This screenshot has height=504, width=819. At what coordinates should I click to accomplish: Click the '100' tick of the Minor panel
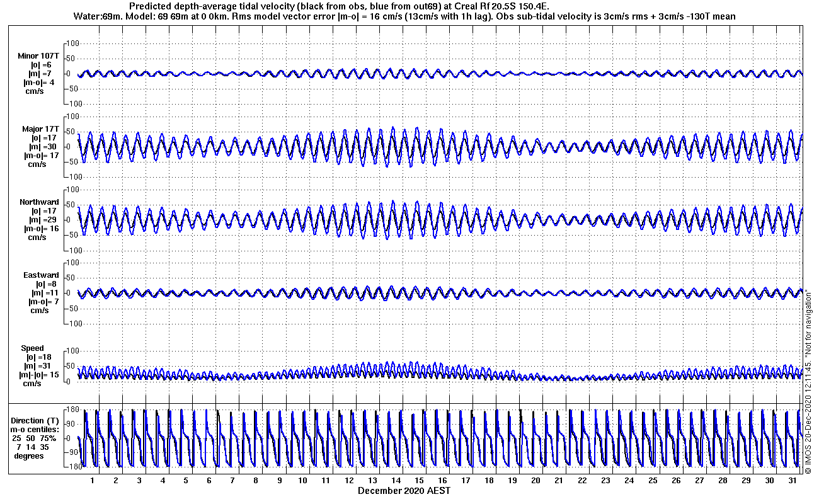pos(72,43)
